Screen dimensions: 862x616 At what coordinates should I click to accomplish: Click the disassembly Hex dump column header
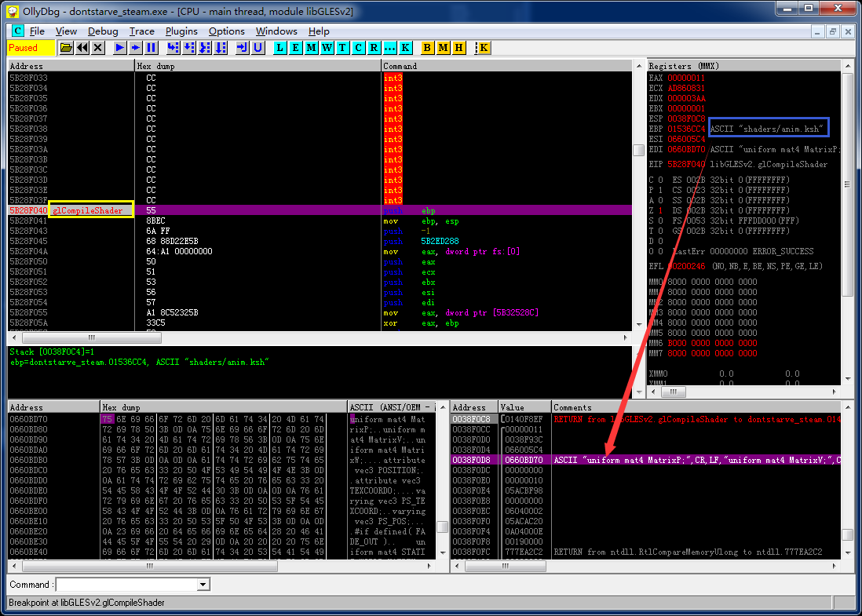(x=258, y=66)
